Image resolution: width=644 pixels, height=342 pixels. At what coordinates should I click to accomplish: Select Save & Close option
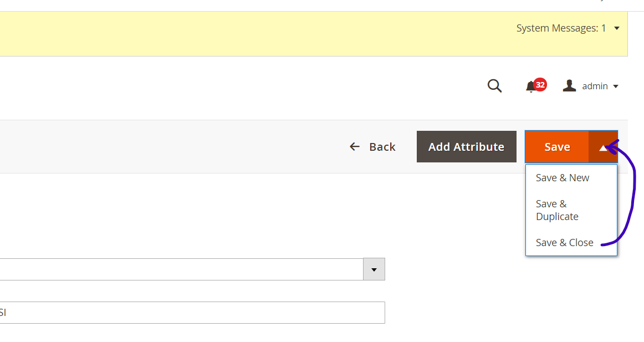[x=564, y=242]
